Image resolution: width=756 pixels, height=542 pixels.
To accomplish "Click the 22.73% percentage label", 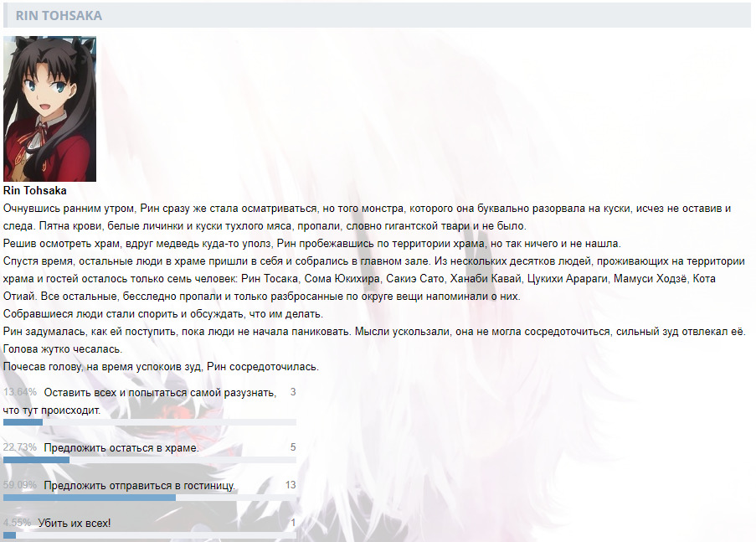I will pyautogui.click(x=20, y=447).
